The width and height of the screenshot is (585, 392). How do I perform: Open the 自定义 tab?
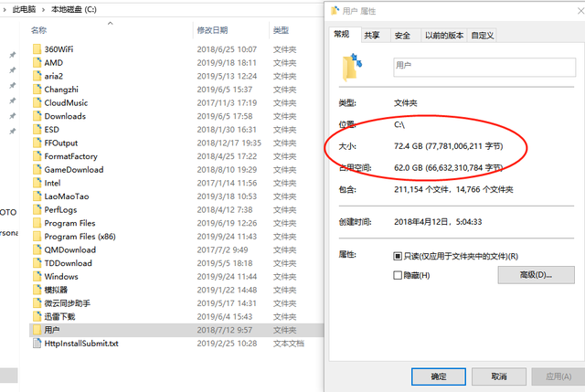[x=483, y=36]
